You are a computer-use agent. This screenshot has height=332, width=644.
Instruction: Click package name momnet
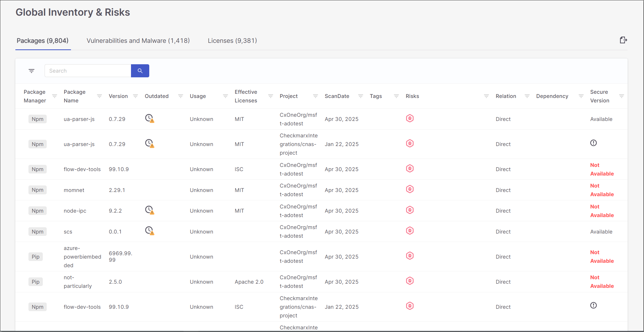pos(74,190)
